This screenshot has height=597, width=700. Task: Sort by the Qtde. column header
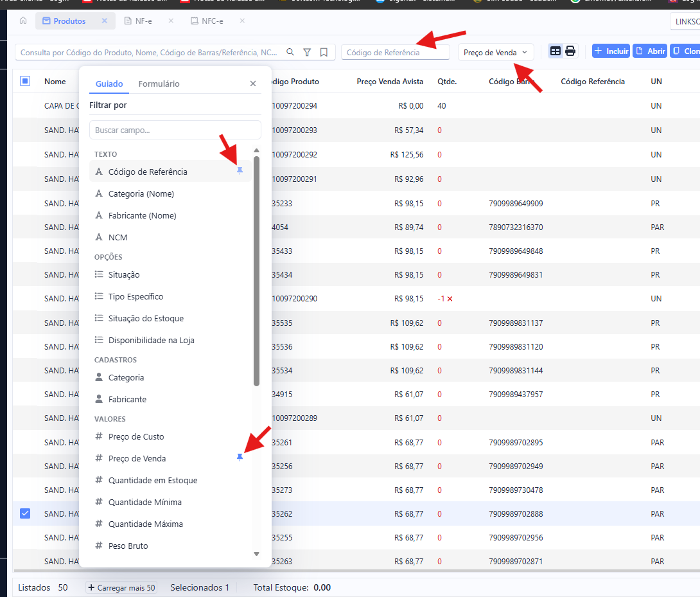447,82
